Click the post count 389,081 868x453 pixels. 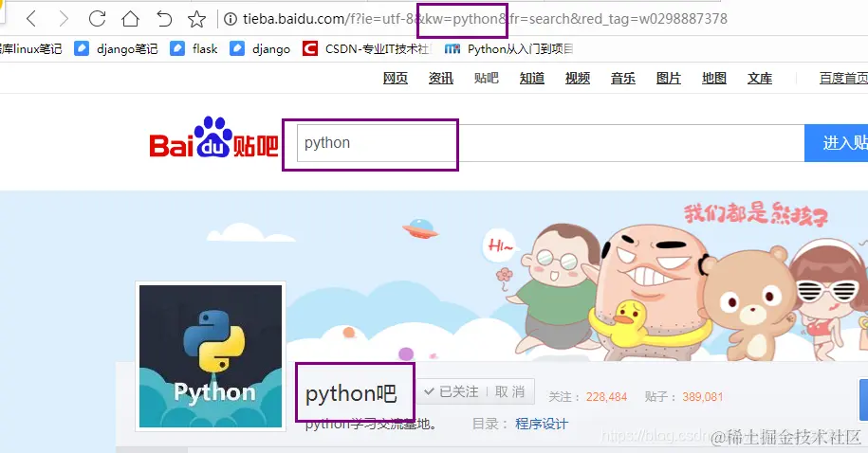[703, 397]
